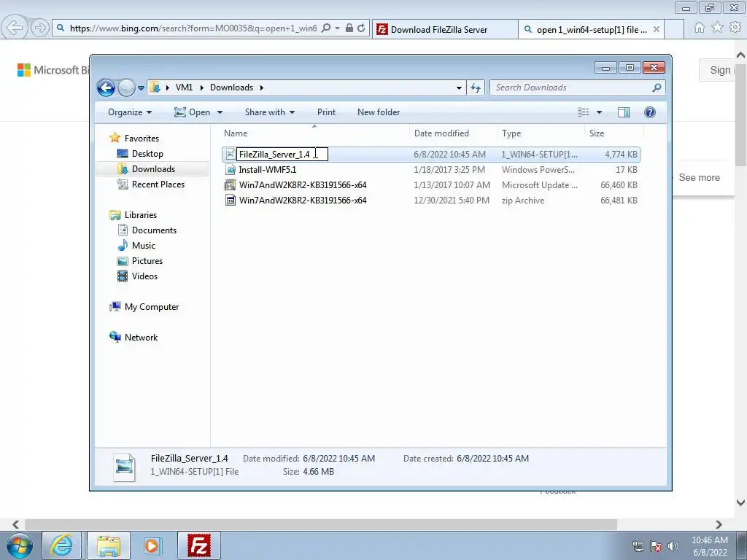The image size is (747, 560).
Task: Open Desktop in the navigation pane
Action: 147,154
